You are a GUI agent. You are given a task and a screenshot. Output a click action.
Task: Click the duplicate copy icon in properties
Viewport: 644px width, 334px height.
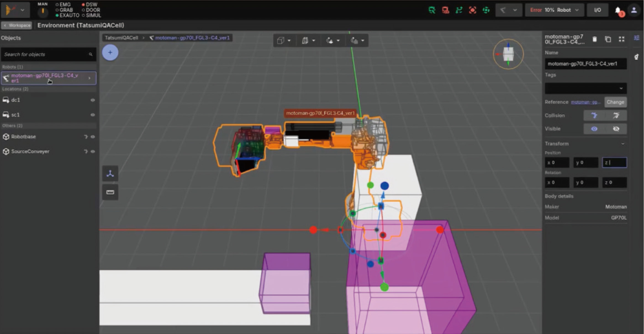[608, 39]
